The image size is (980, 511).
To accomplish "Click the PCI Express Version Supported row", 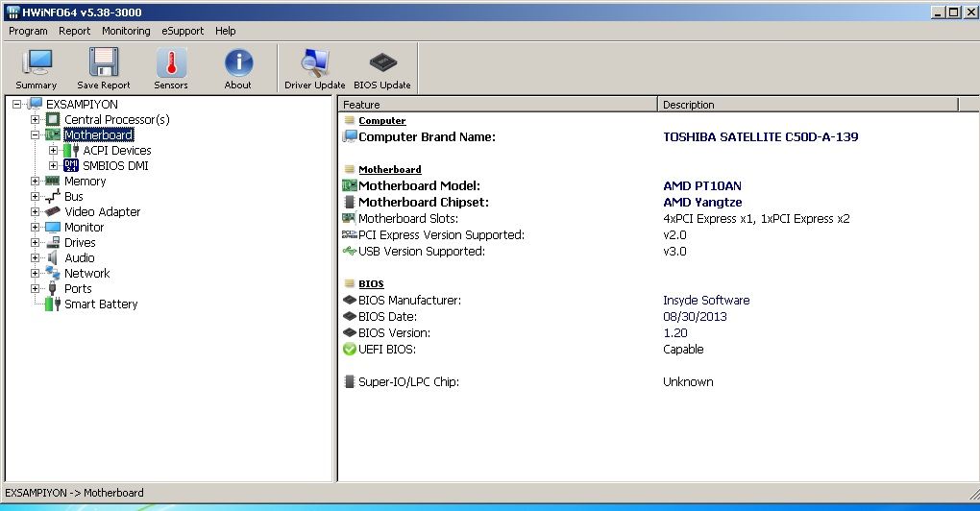I will pos(659,235).
